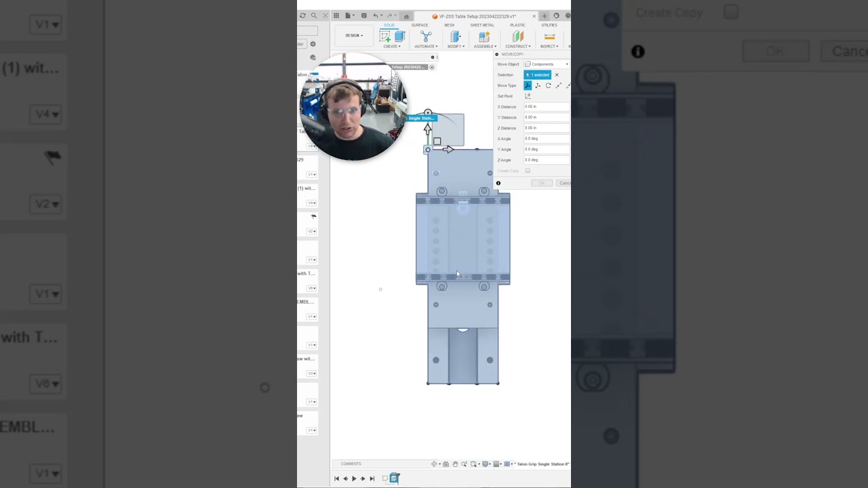Viewport: 868px width, 488px height.
Task: Close the data panel
Action: click(x=325, y=16)
